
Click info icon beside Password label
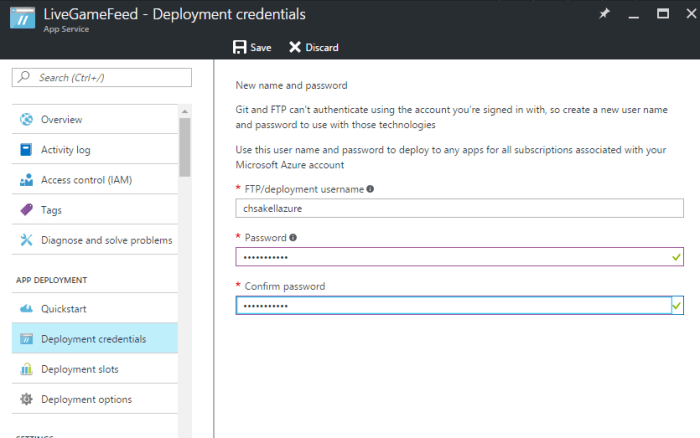tap(293, 238)
